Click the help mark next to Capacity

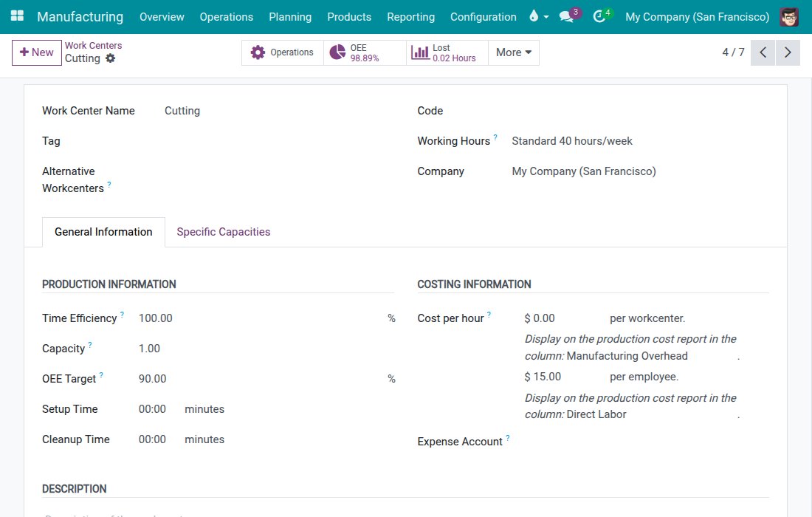click(x=90, y=344)
